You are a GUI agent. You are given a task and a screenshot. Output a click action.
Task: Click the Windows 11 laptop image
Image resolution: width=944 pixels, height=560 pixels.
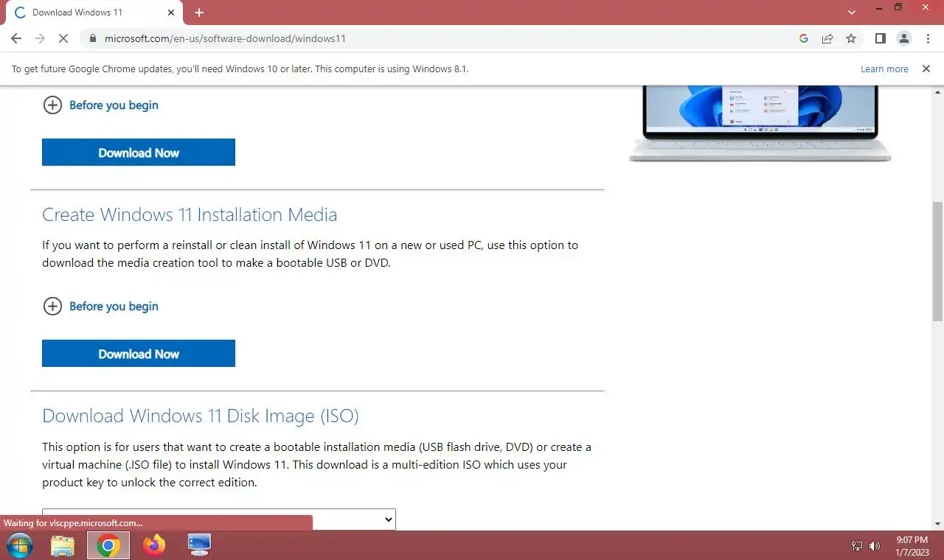click(x=760, y=123)
